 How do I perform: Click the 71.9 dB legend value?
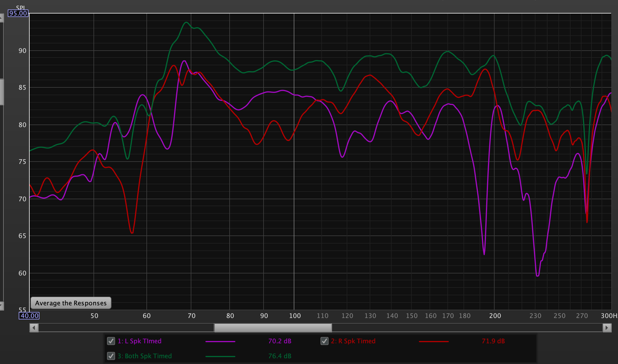click(493, 341)
